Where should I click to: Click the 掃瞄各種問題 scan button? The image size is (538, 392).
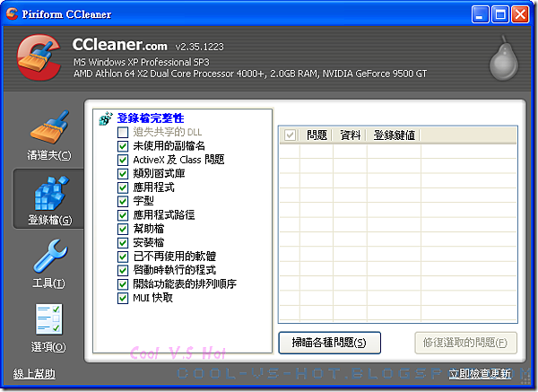[329, 343]
